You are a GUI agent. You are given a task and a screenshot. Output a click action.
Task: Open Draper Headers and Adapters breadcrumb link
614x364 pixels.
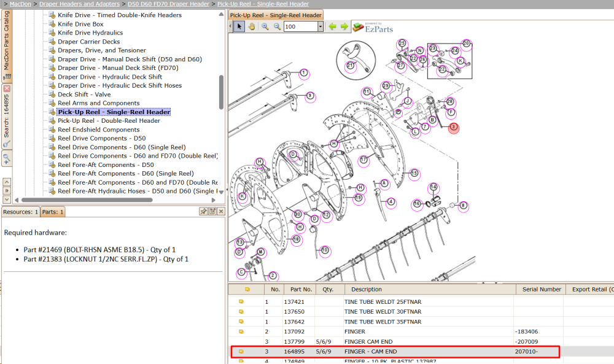[79, 4]
